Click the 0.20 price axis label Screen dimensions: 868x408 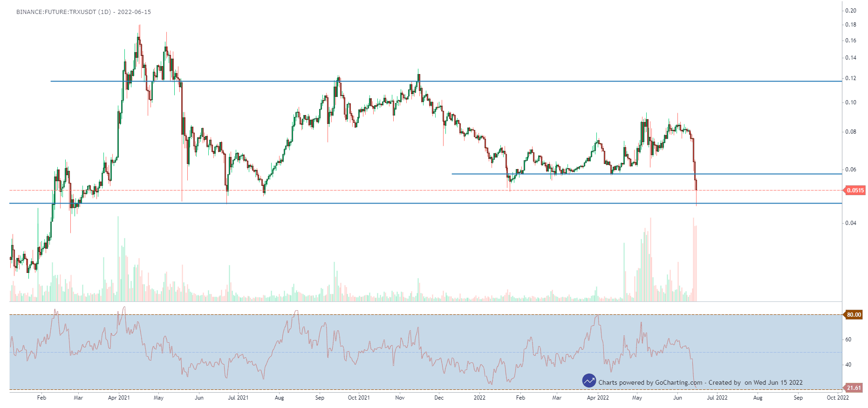click(851, 11)
